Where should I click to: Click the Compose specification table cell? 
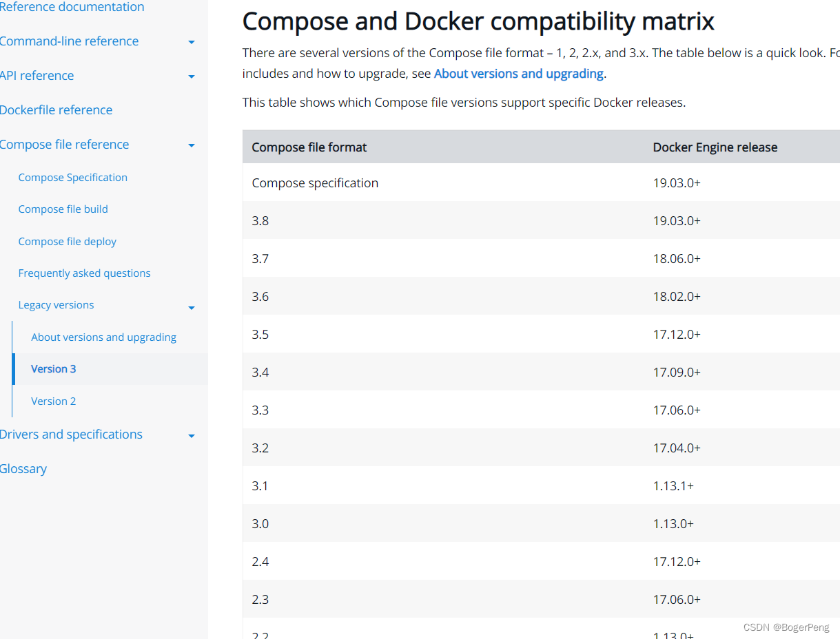coord(315,183)
